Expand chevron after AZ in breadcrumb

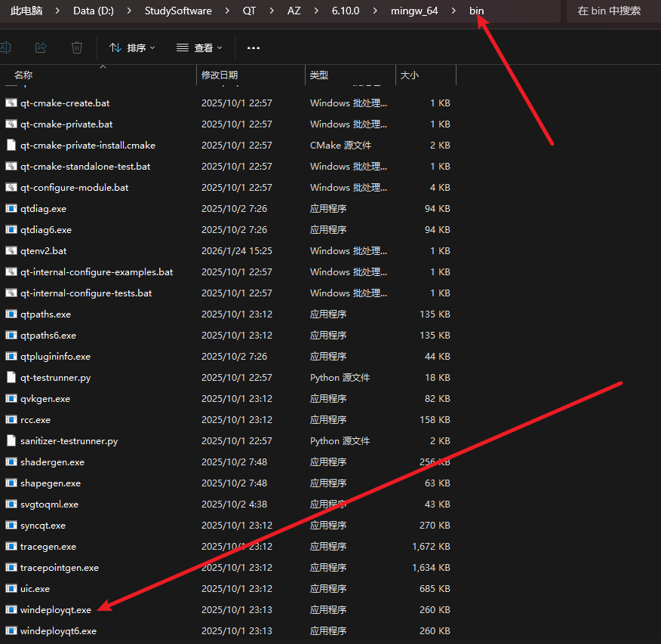[x=316, y=11]
